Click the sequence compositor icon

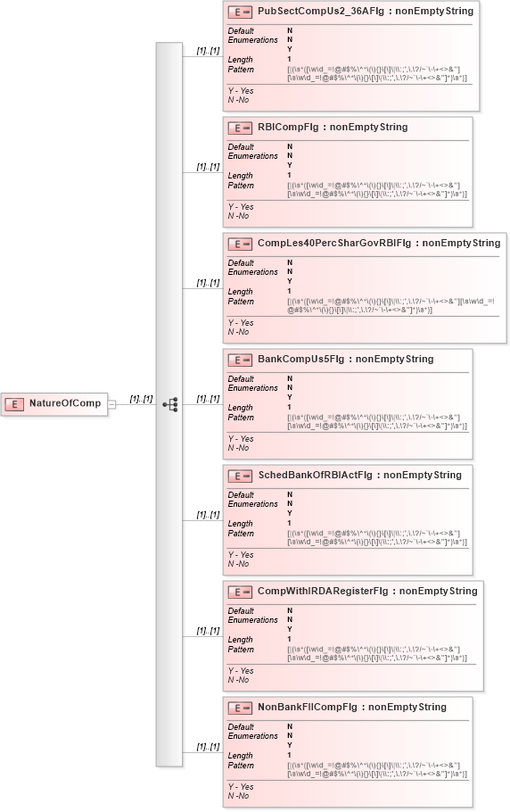tap(170, 404)
